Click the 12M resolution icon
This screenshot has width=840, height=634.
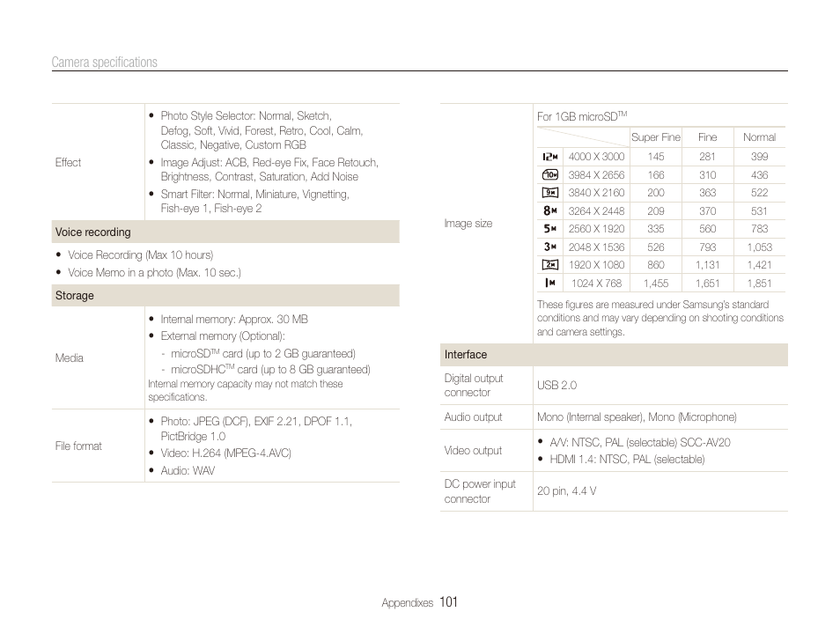(x=549, y=157)
